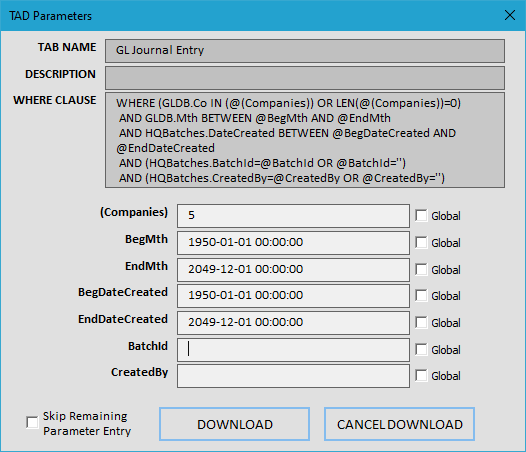Click the BegMth parameter label
This screenshot has height=452, width=526.
coord(146,239)
